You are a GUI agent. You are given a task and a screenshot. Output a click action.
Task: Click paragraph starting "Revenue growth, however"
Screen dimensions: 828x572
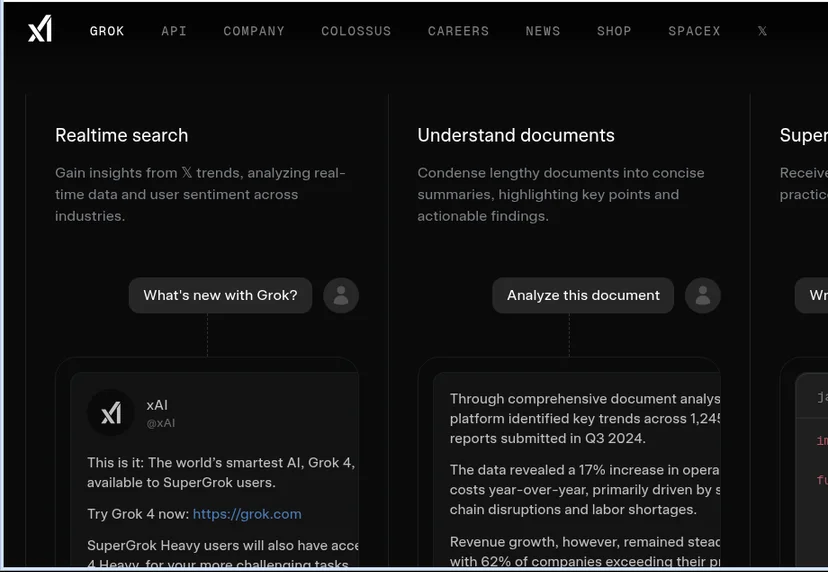click(585, 551)
